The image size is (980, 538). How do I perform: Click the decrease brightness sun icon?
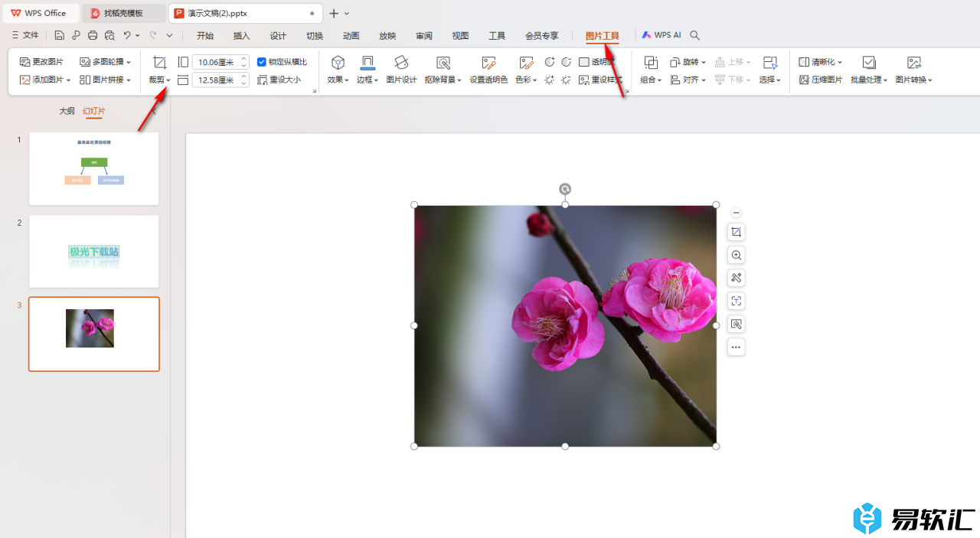pyautogui.click(x=567, y=80)
